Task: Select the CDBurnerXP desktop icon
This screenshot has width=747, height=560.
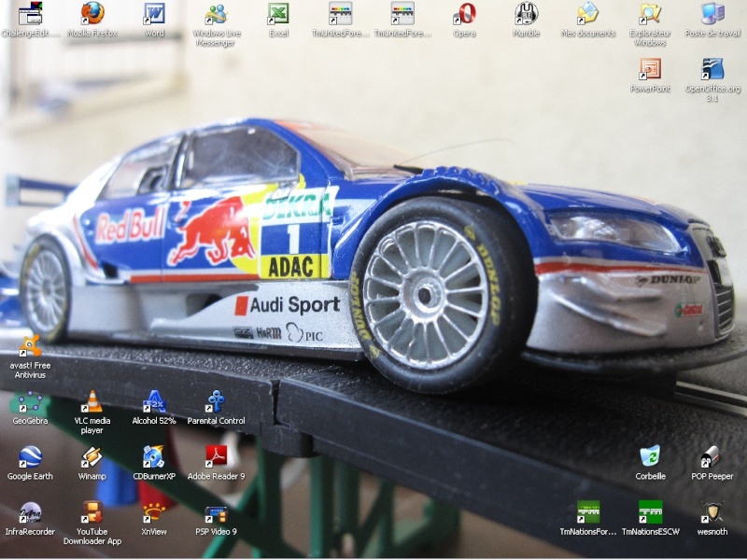Action: (154, 456)
